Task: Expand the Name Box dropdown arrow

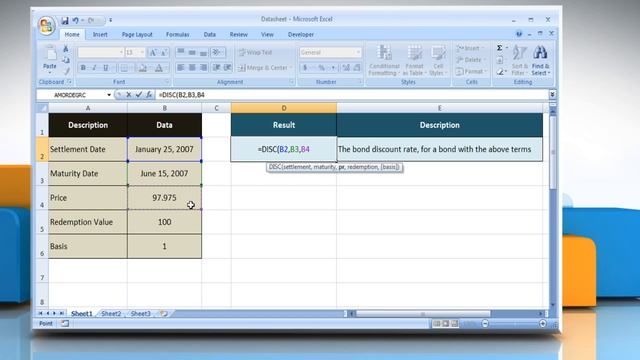Action: point(109,95)
